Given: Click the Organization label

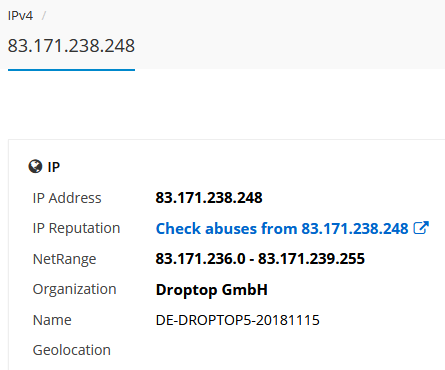Looking at the screenshot, I should click(x=74, y=290).
